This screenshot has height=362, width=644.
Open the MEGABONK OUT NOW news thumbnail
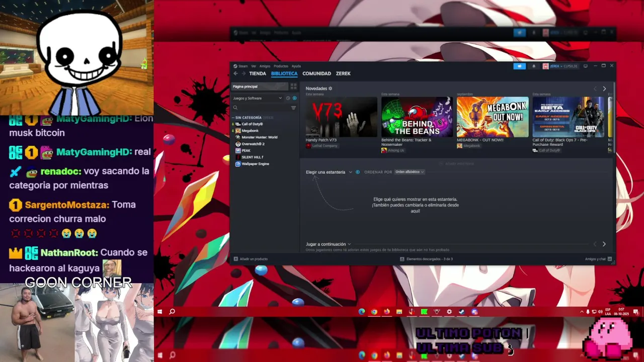point(493,117)
